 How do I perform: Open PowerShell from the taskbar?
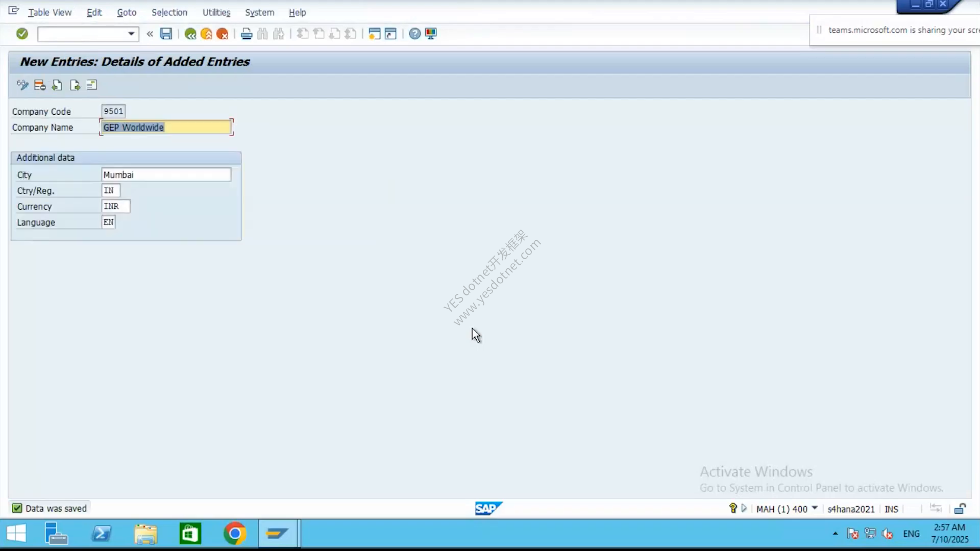pos(101,534)
